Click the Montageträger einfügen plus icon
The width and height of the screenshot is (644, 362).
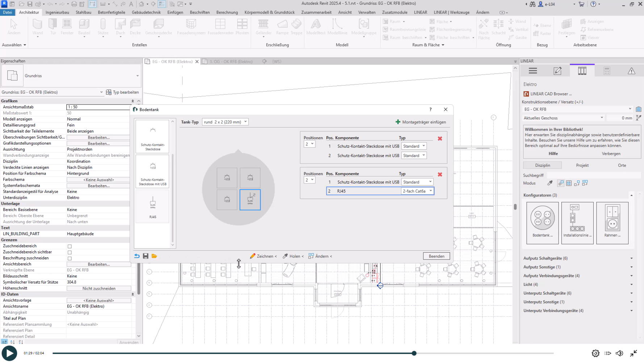click(398, 122)
